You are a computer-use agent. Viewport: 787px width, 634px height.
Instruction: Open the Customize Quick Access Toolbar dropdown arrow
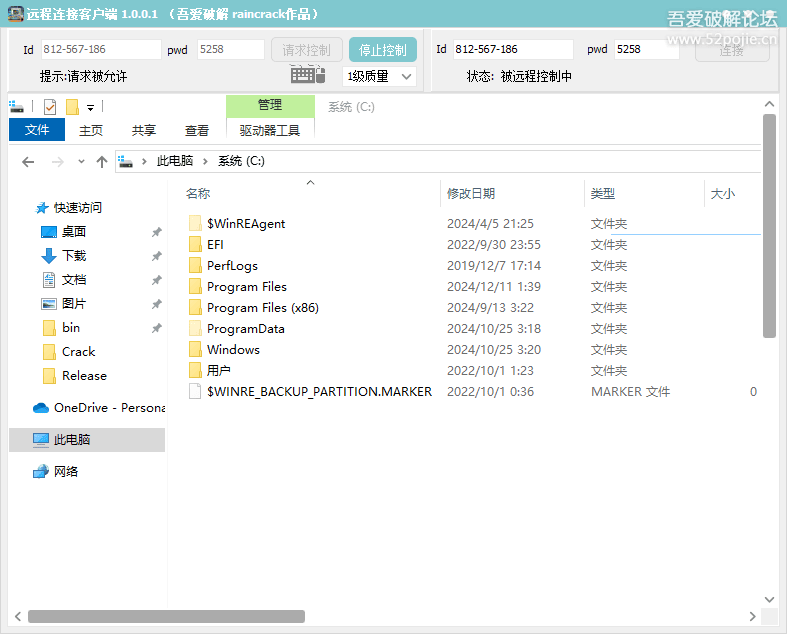(x=90, y=107)
